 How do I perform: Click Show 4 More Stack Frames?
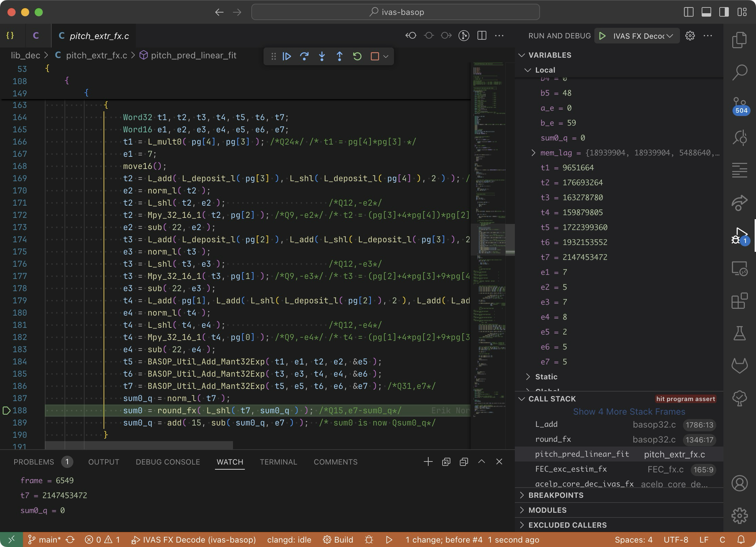click(x=629, y=412)
